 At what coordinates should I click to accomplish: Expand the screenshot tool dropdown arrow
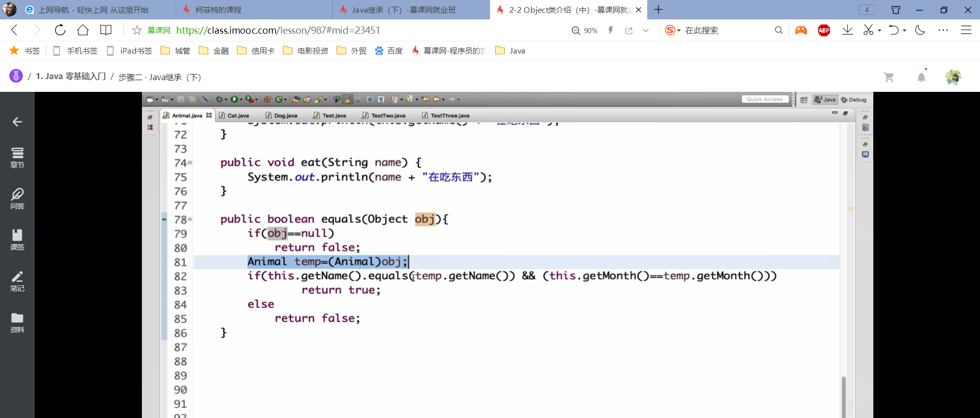(879, 31)
